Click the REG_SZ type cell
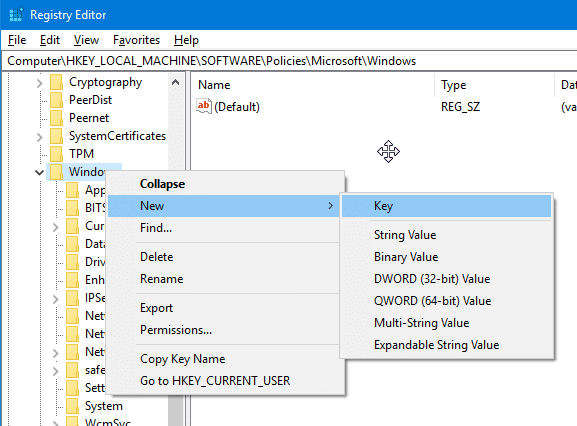The image size is (577, 426). tap(461, 107)
